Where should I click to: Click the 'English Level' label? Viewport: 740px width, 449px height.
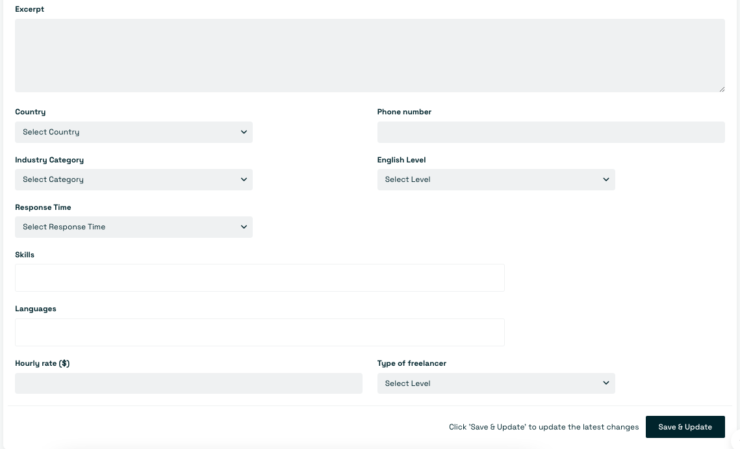(x=401, y=160)
